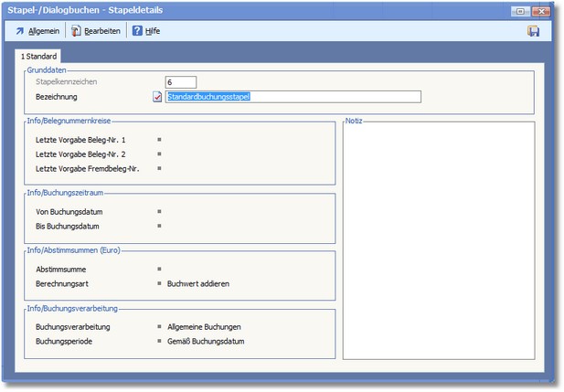Click inside the Notiz text area
The height and width of the screenshot is (392, 564).
(x=438, y=241)
